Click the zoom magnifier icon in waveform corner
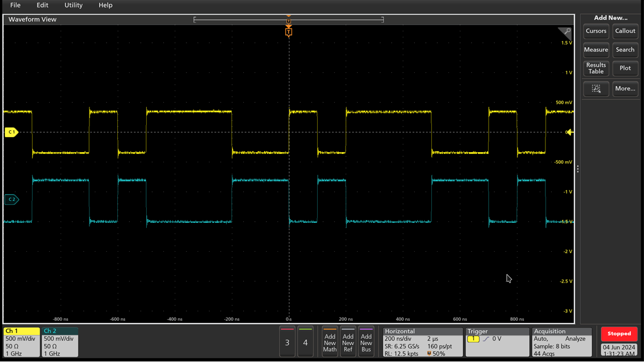Screen dimensions: 644x362 [566, 32]
